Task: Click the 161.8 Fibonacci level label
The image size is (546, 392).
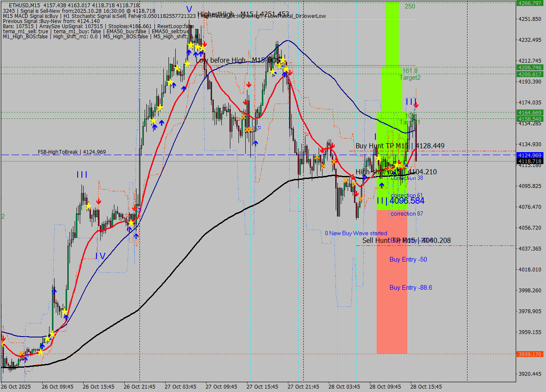Action: pyautogui.click(x=410, y=71)
